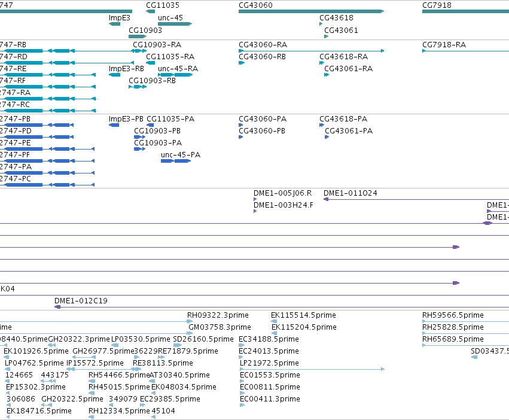Click the RE71879.5prime EST label
Image resolution: width=509 pixels, height=420 pixels.
(x=188, y=351)
